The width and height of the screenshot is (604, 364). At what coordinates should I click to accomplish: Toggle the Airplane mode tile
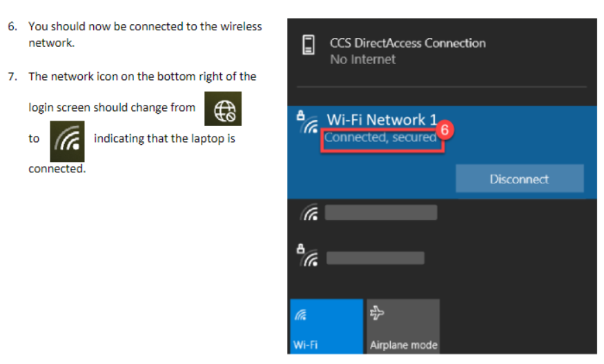[403, 326]
